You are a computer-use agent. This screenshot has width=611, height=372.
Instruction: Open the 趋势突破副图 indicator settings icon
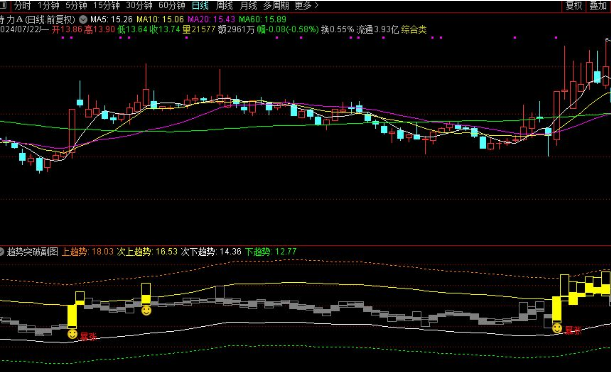2,252
